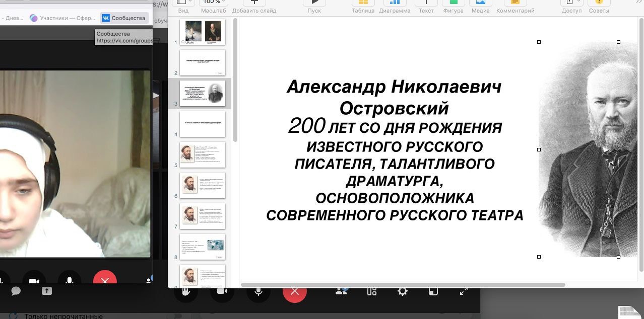Image resolution: width=644 pixels, height=319 pixels.
Task: Switch to the Сообщества VK browser tab
Action: tap(123, 18)
